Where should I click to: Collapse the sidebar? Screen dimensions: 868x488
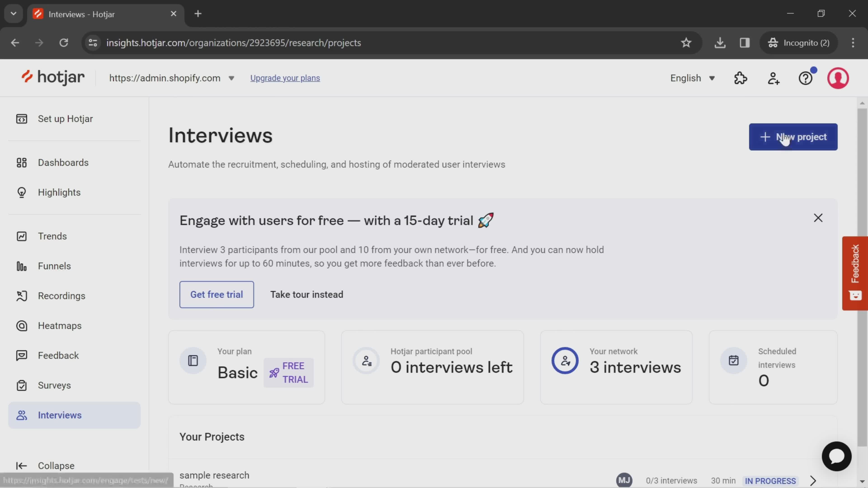pos(45,465)
